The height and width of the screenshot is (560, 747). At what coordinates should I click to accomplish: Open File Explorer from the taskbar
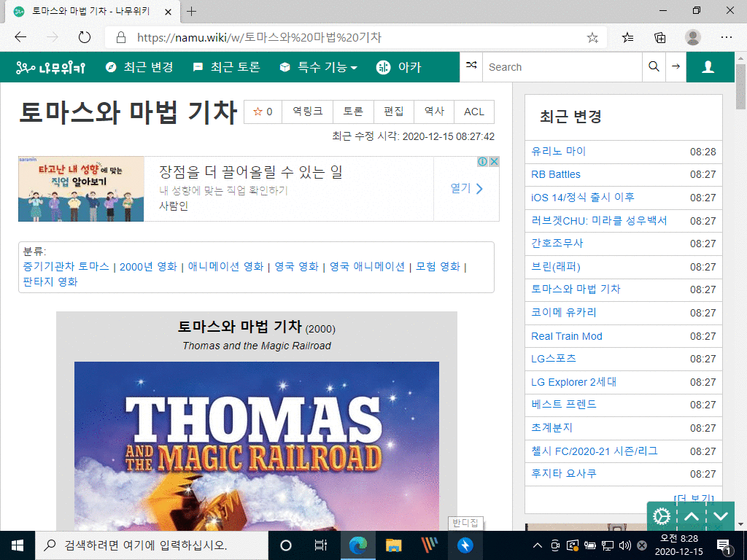(x=393, y=545)
